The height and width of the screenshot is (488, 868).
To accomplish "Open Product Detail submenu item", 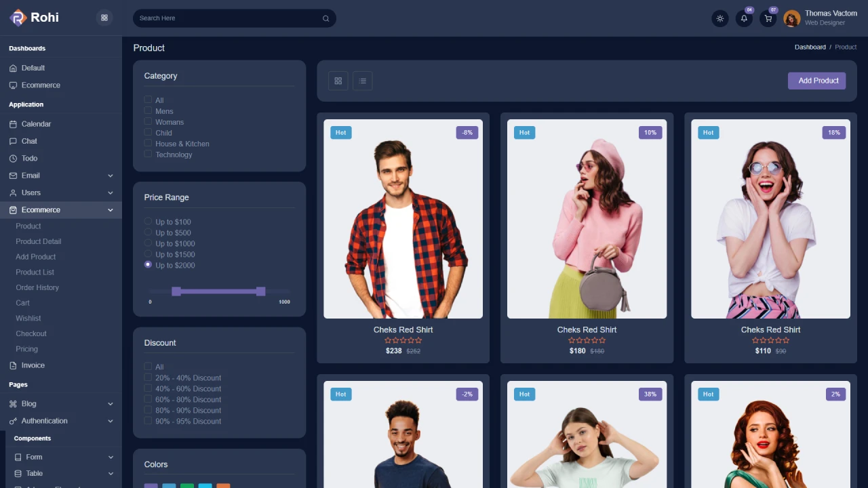I will [x=39, y=241].
